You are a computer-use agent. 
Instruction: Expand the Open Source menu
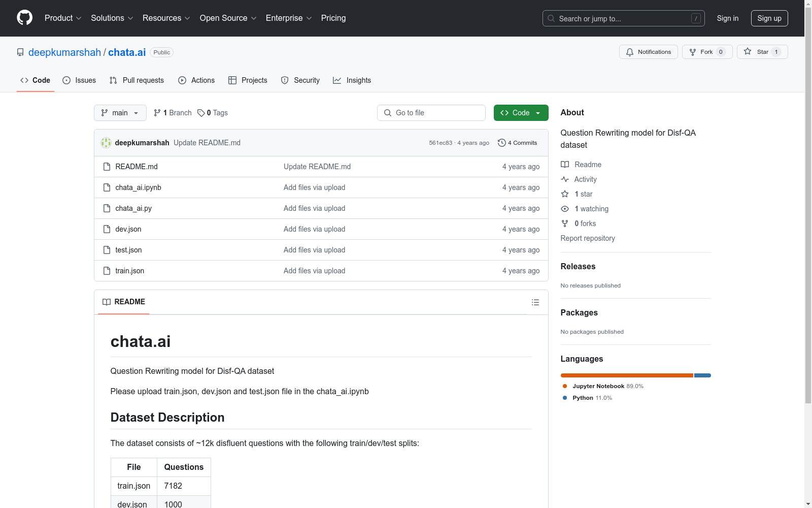pyautogui.click(x=228, y=18)
